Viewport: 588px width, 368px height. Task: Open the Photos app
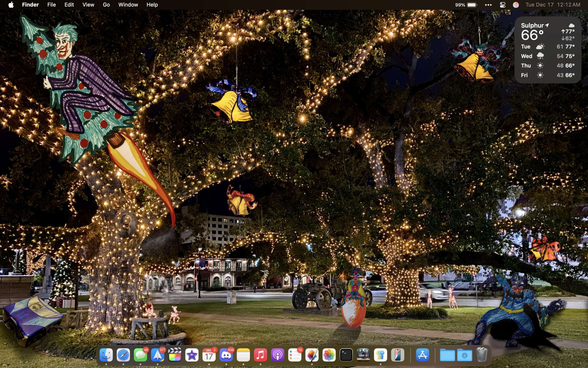(x=329, y=355)
